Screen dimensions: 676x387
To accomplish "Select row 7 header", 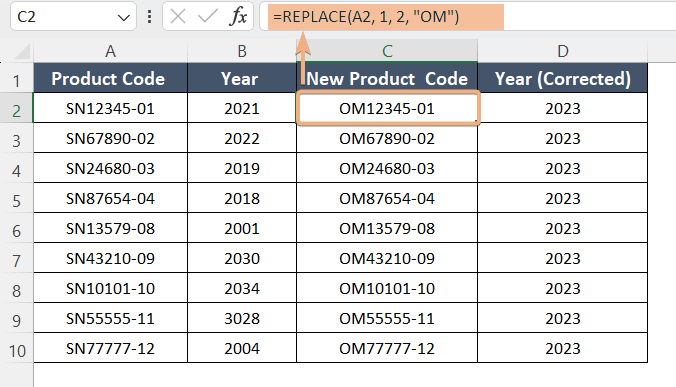I will [x=16, y=259].
